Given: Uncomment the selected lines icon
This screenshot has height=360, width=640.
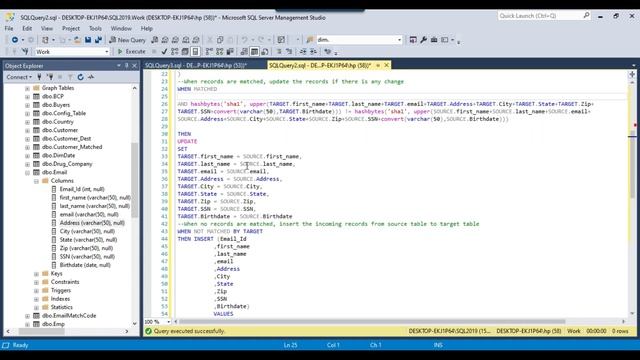Looking at the screenshot, I should click(289, 51).
